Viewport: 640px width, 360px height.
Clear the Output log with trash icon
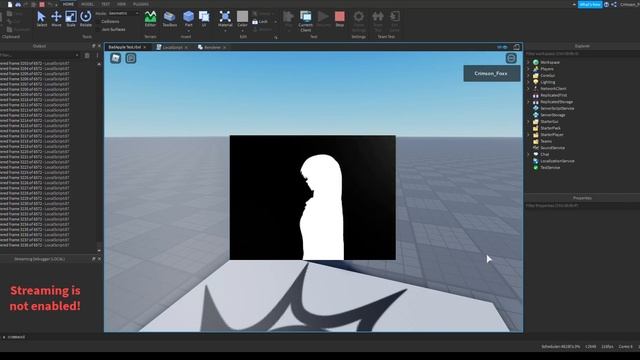click(87, 55)
